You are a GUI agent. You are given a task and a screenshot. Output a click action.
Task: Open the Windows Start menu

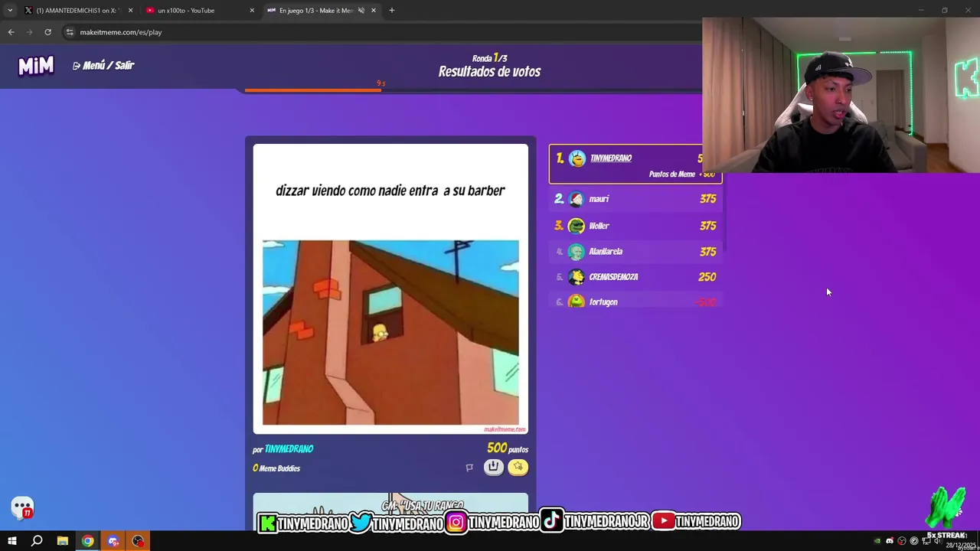pos(12,541)
